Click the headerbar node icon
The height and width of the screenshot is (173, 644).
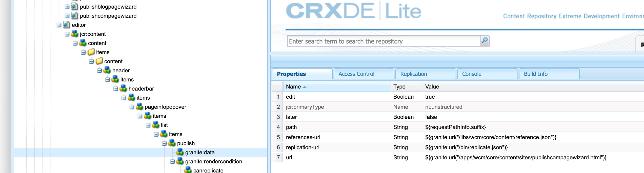pos(123,89)
